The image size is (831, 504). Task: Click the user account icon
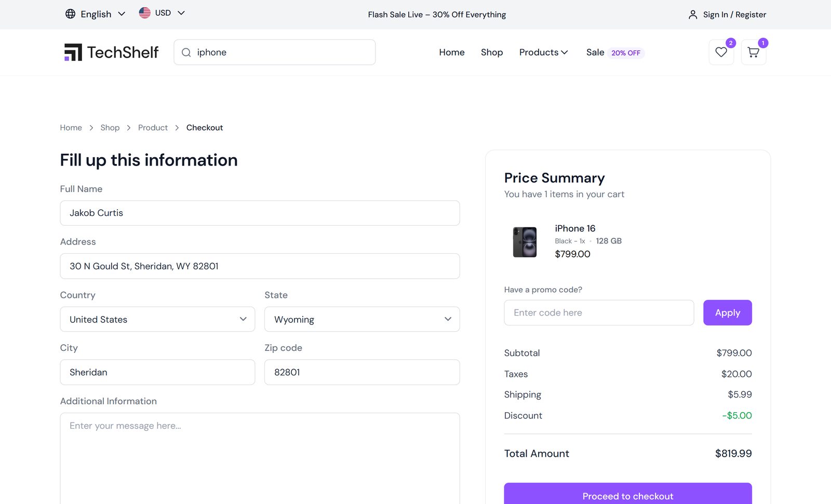pos(693,15)
